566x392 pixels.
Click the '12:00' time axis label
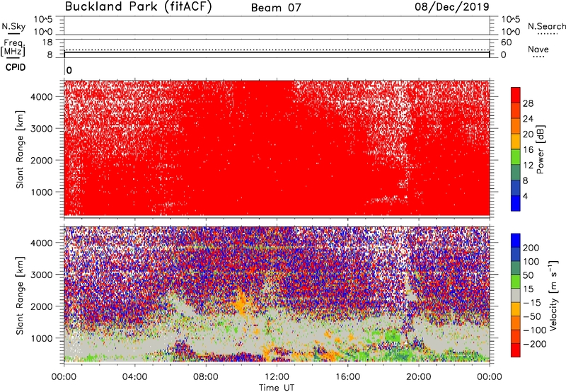(x=277, y=377)
